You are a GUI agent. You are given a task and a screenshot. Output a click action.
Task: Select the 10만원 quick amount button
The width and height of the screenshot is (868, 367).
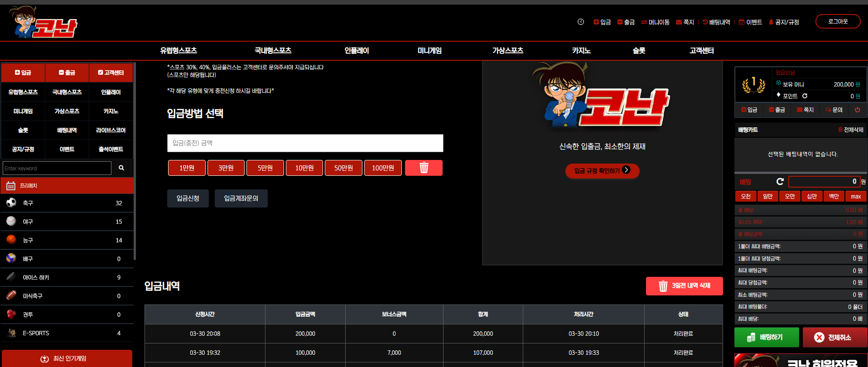304,168
